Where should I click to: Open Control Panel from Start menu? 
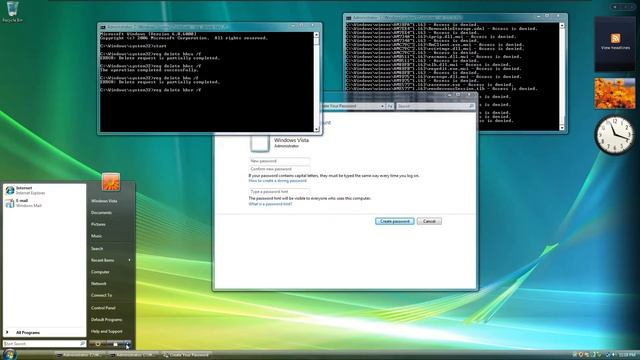103,308
